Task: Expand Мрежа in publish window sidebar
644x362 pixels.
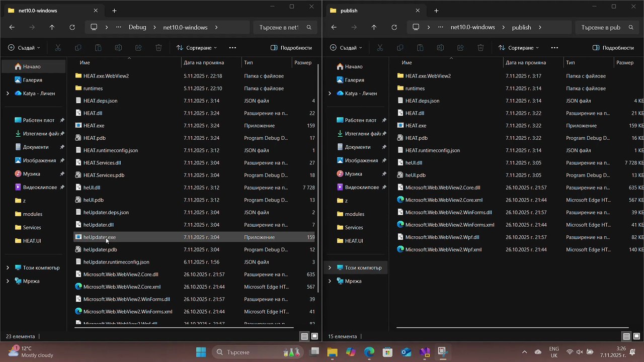Action: click(x=330, y=281)
